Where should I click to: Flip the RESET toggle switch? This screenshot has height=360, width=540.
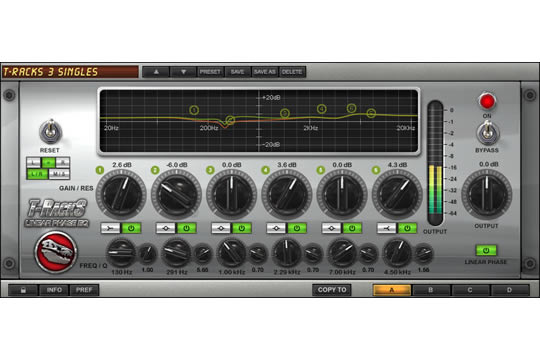pos(50,132)
